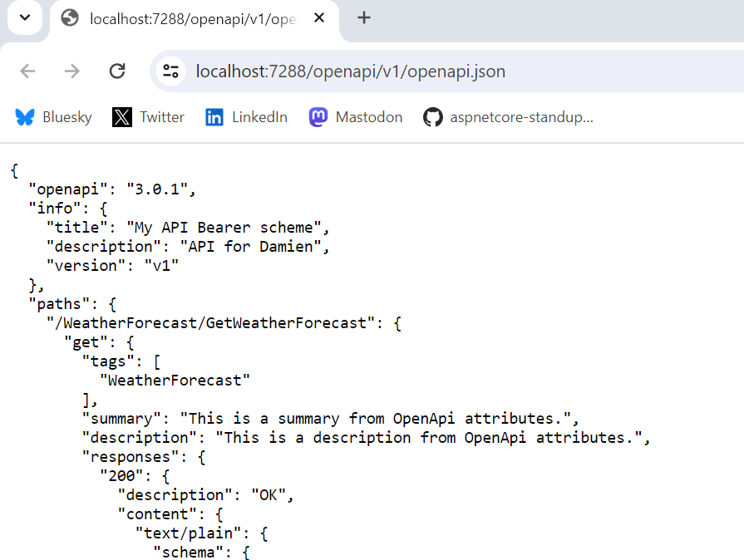
Task: Click the "3.0.1" openapi version value
Action: 159,189
